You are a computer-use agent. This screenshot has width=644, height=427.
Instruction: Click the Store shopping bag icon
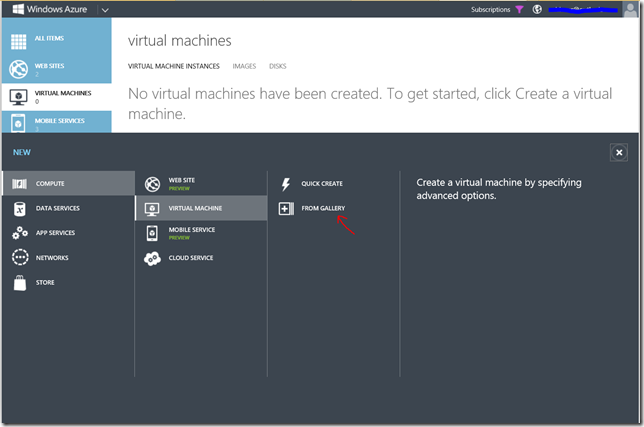click(x=20, y=283)
